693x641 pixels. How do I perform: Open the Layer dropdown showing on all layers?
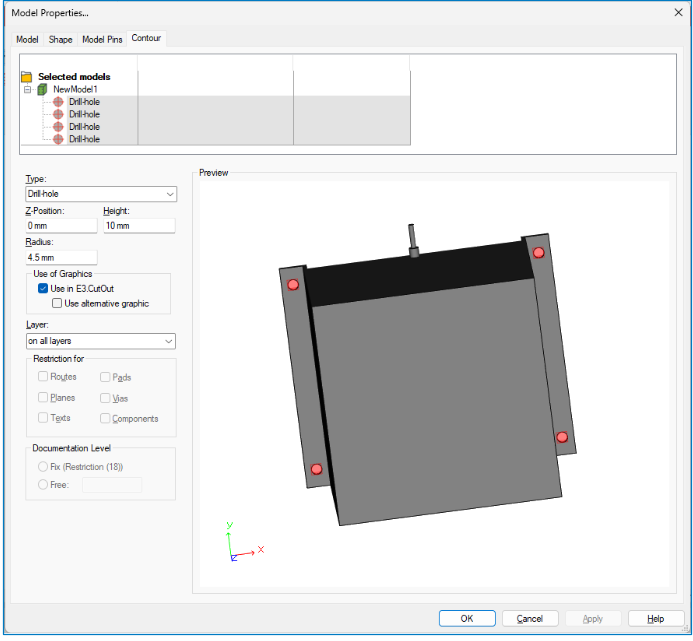point(101,341)
